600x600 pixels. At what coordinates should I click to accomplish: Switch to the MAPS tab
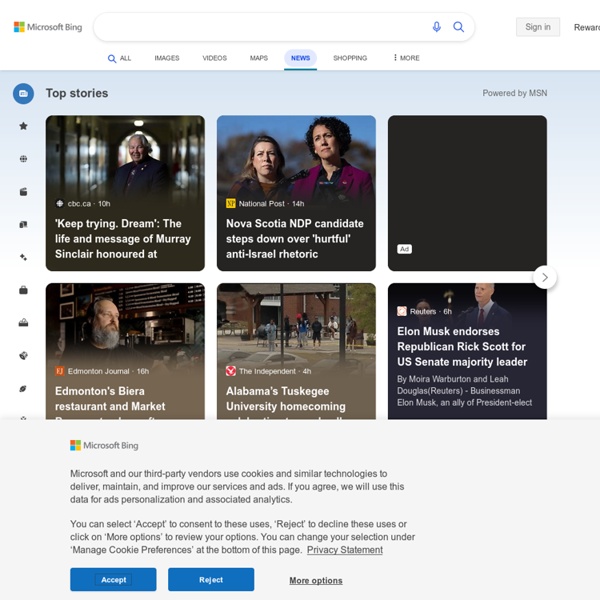259,58
